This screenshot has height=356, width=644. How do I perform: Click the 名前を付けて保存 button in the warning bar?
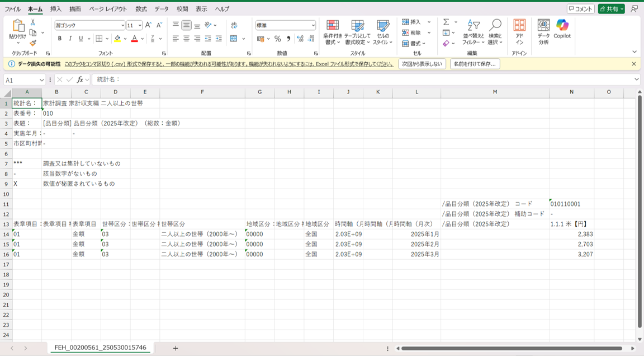pos(475,64)
